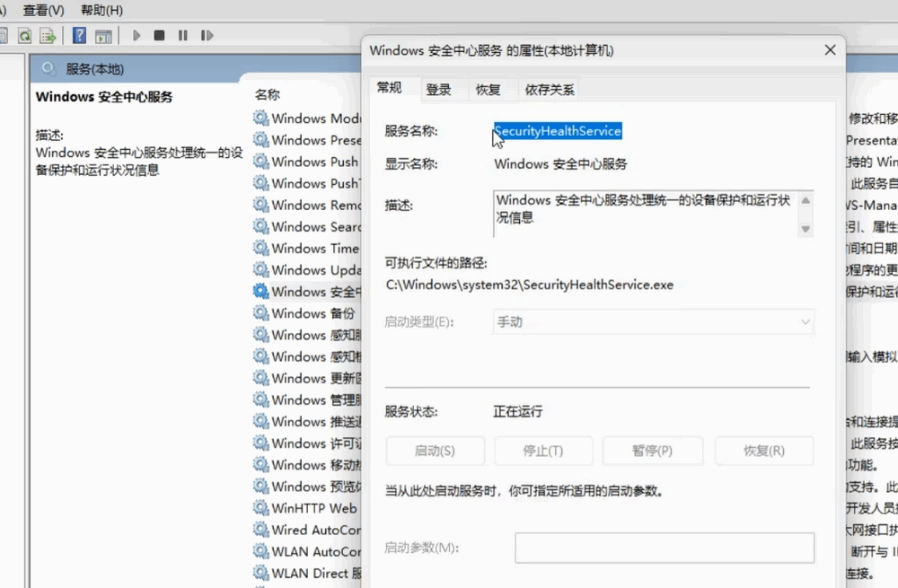Image resolution: width=898 pixels, height=588 pixels.
Task: Click the gear icon beside WinHTTP Web service
Action: [x=261, y=508]
